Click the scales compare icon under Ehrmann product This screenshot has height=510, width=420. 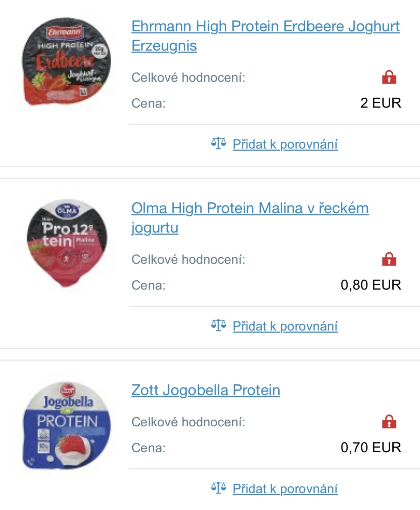[218, 144]
